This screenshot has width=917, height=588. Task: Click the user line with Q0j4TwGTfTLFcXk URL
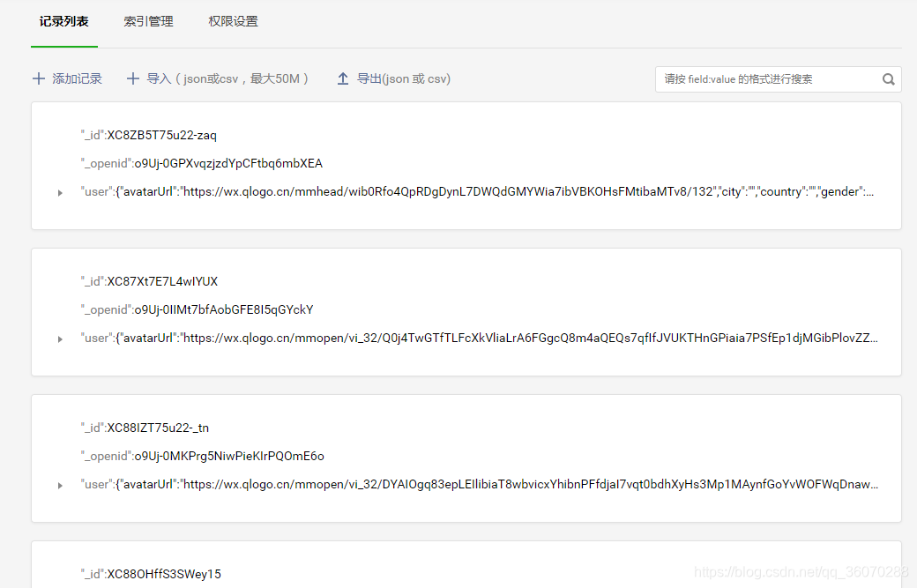point(479,338)
